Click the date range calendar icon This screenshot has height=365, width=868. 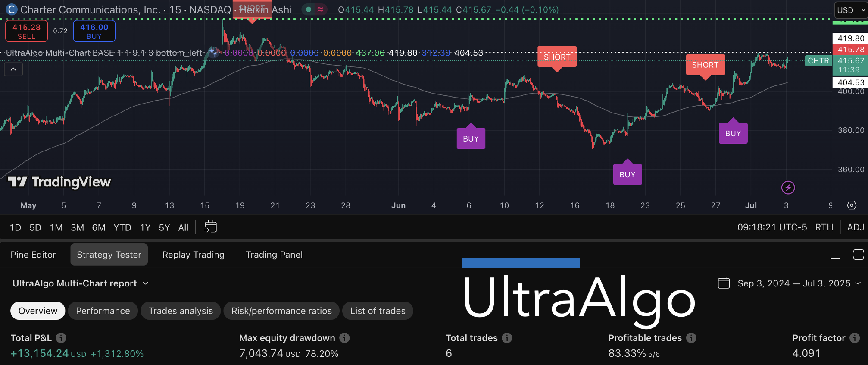[724, 283]
